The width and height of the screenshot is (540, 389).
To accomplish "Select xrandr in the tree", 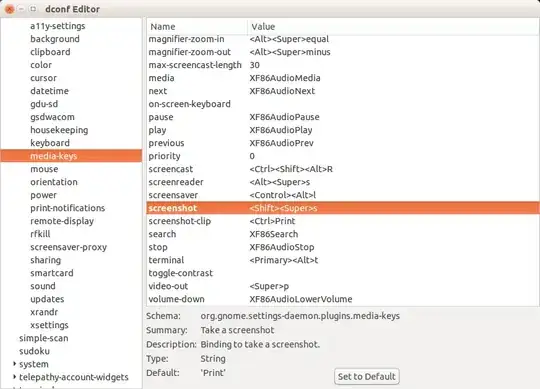I will pos(44,312).
